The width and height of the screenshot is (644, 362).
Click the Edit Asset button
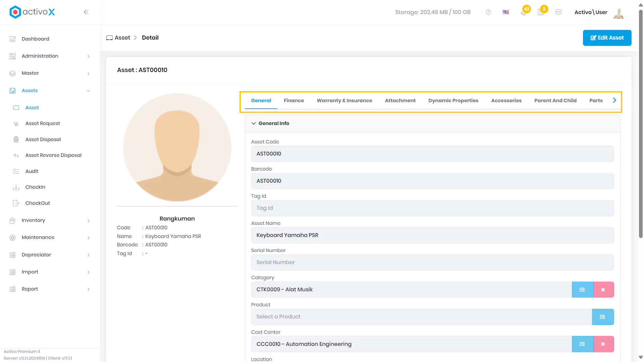coord(607,38)
